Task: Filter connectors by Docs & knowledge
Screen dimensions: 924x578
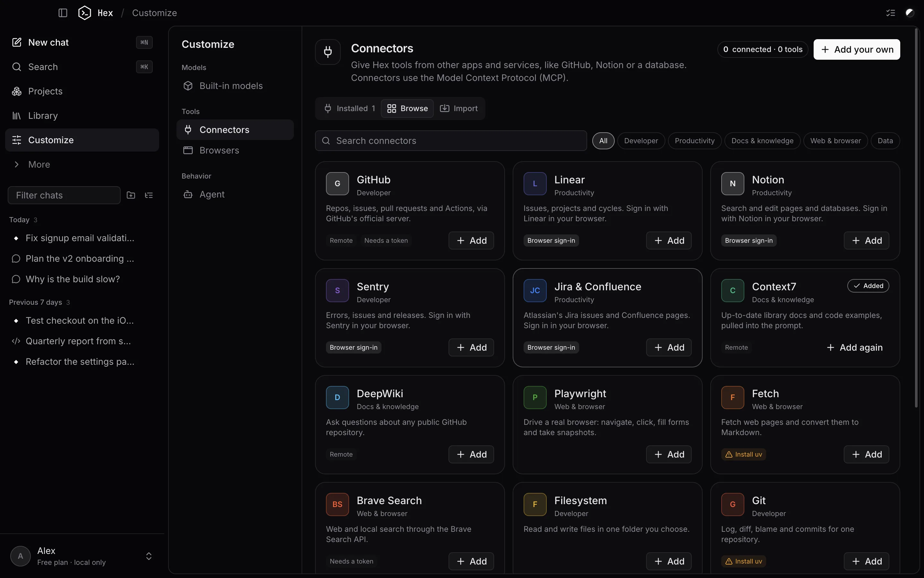Action: (762, 141)
